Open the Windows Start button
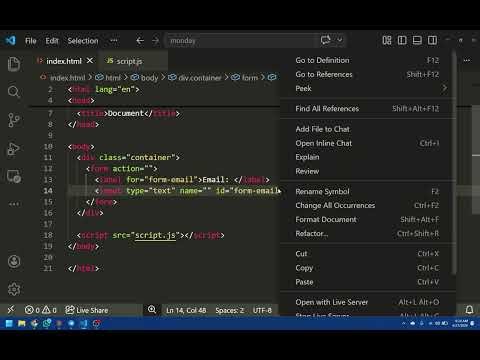This screenshot has width=480, height=360. pos(9,323)
